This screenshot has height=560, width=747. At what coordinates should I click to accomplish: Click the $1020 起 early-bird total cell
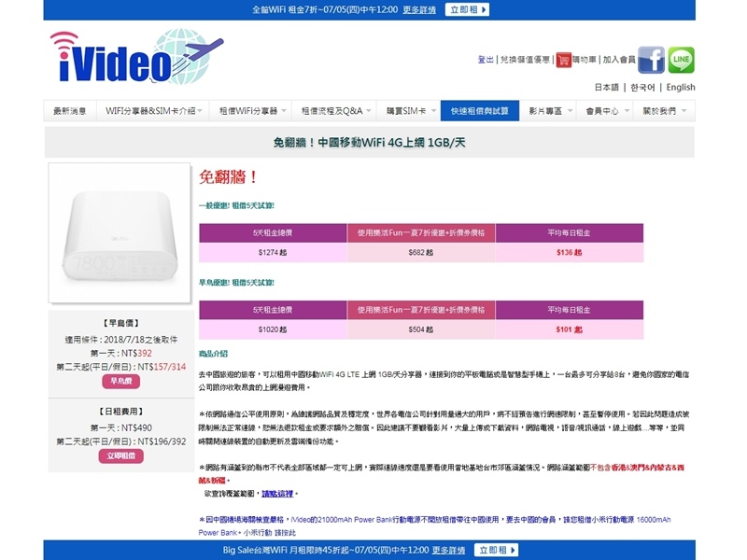[x=273, y=329]
